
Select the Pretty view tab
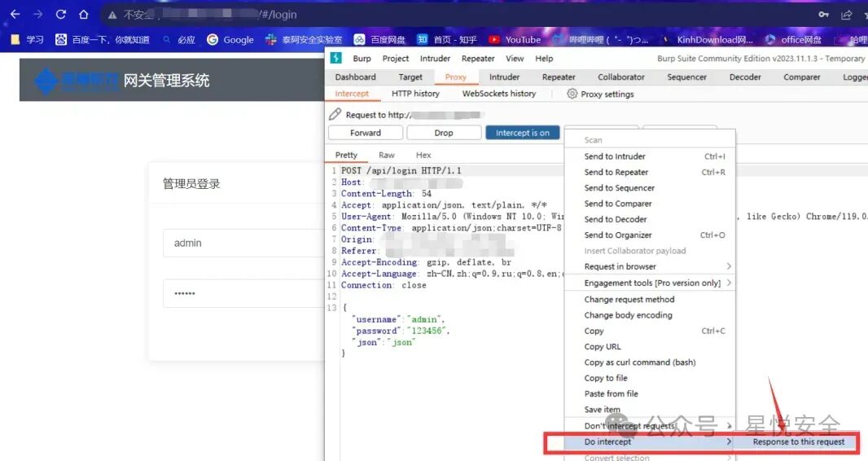346,155
